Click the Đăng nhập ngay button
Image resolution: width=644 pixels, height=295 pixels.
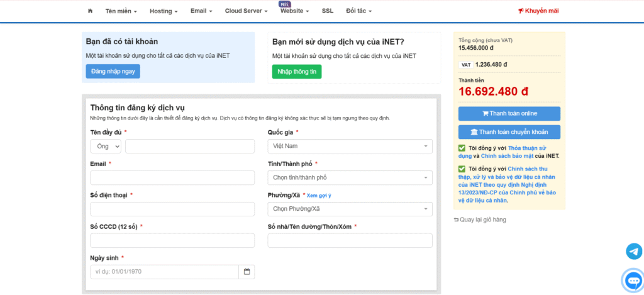(113, 72)
